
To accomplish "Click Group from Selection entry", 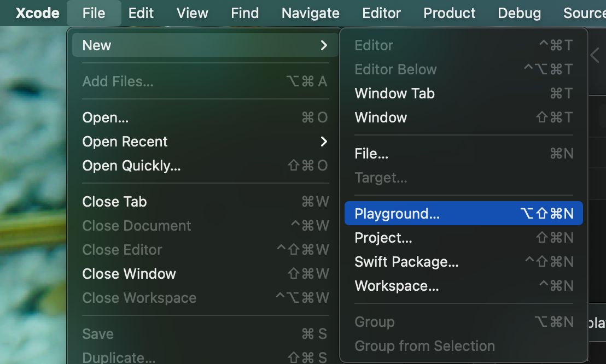I will (x=463, y=346).
